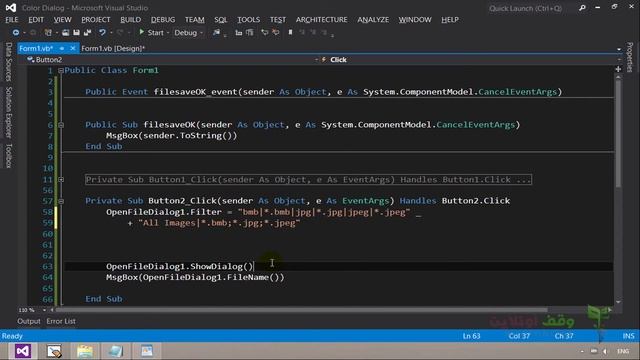Open the FILE menu
640x360 pixels.
pyautogui.click(x=11, y=20)
